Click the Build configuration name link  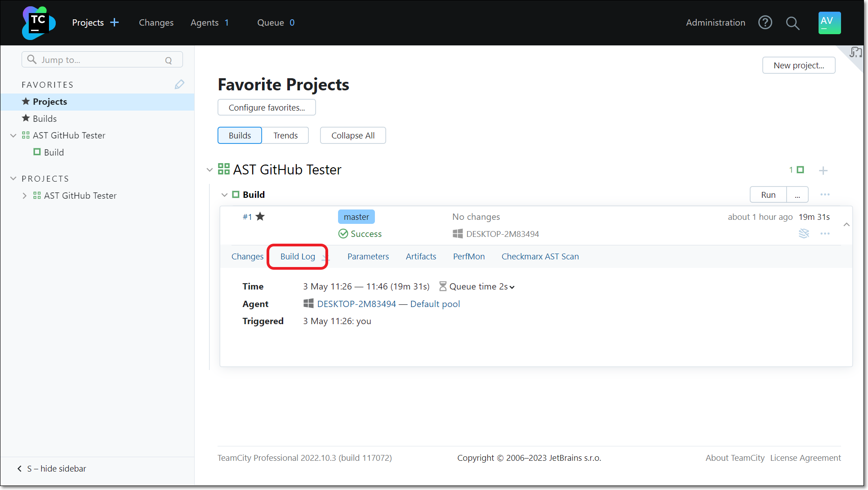pos(254,195)
